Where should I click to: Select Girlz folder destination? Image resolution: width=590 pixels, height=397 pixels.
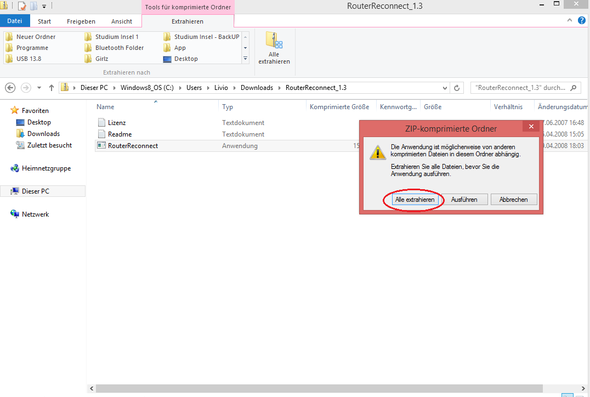tap(97, 59)
